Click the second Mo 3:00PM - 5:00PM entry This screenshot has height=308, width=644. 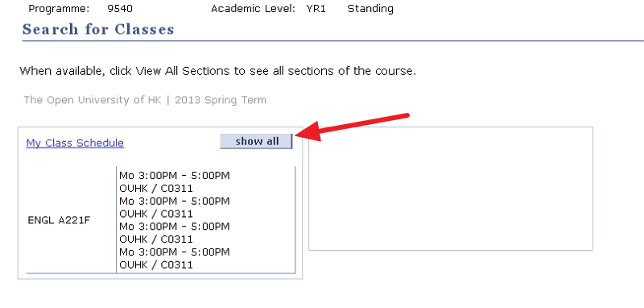[175, 201]
